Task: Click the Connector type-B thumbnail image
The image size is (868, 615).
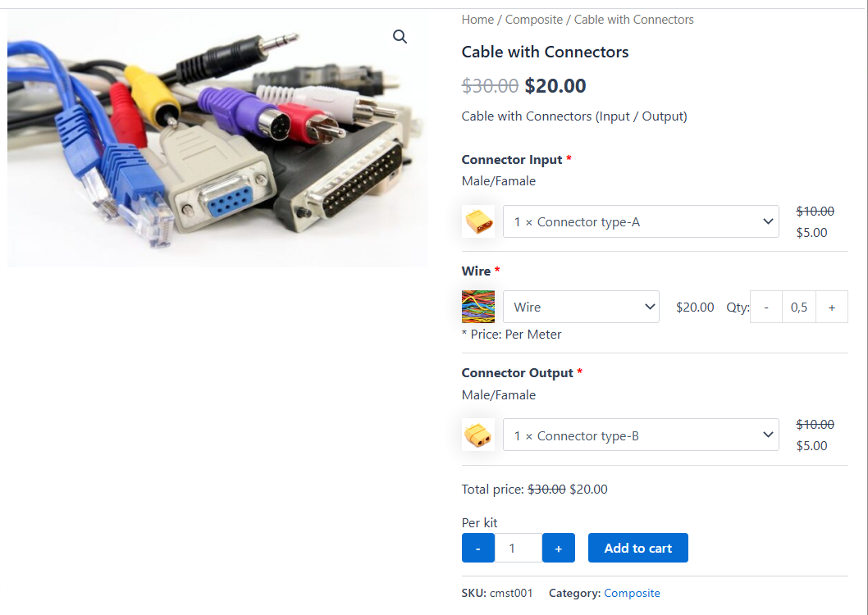Action: click(478, 435)
